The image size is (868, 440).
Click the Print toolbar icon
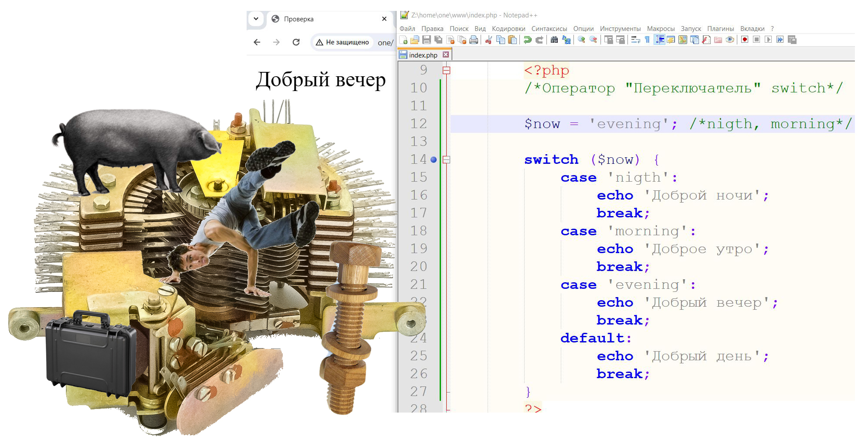[474, 40]
